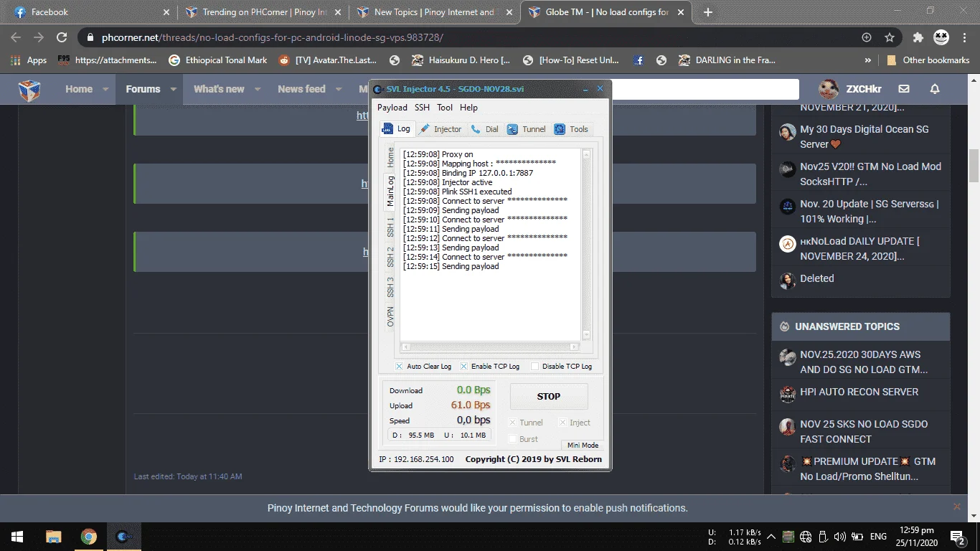Switch to the Injector tab
This screenshot has height=551, width=980.
441,129
